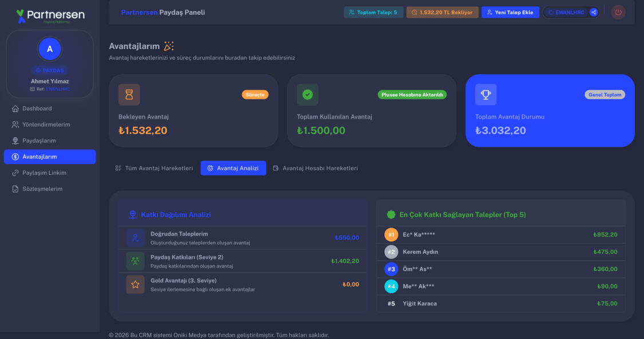The height and width of the screenshot is (339, 644).
Task: Click the profile avatar with letter A
Action: (50, 49)
